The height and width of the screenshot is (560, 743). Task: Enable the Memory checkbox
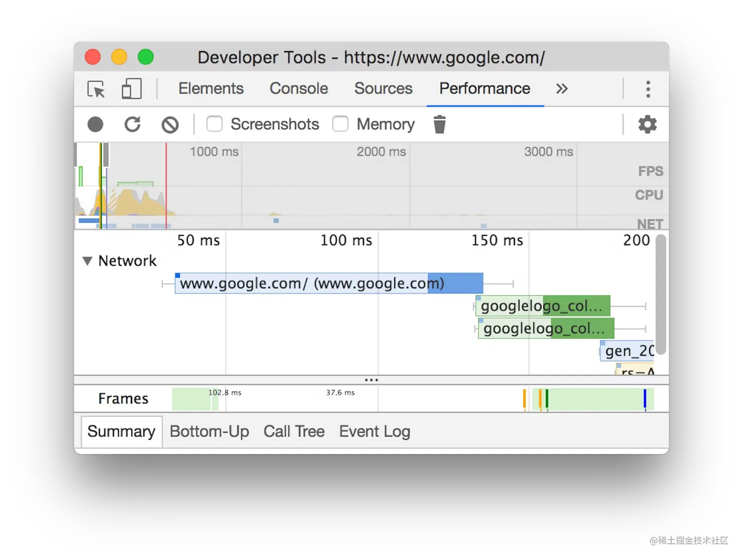click(340, 124)
